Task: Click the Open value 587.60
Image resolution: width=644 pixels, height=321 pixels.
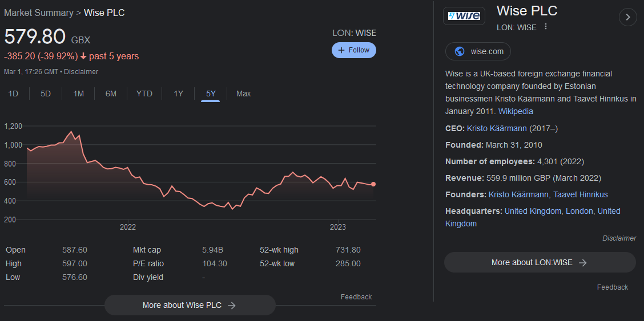Action: tap(75, 250)
